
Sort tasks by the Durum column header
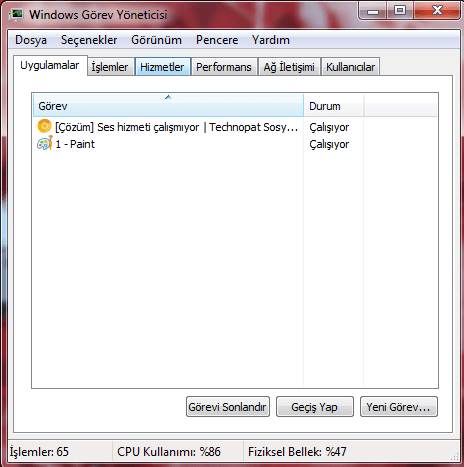333,106
